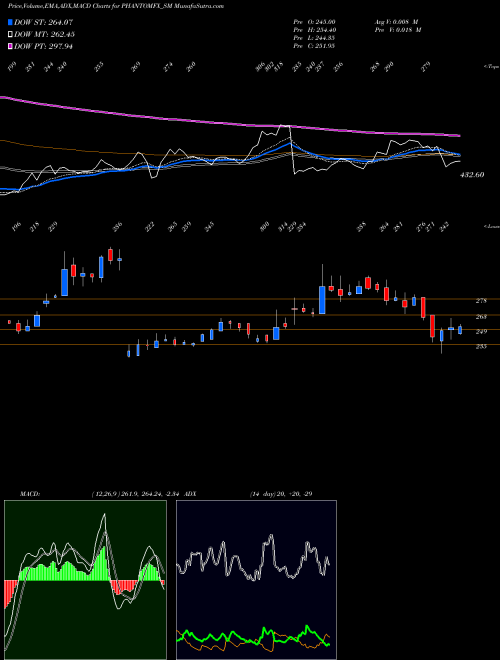Click the Avg V: 0.008 M value
Screen dimensions: 500x660
[x=396, y=22]
